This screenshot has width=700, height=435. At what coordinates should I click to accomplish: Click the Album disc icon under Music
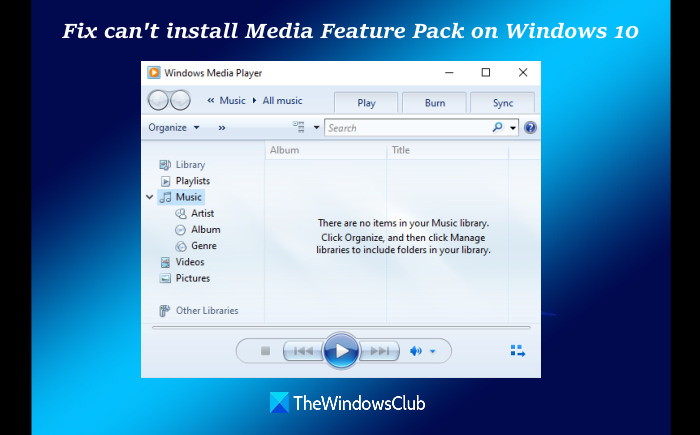(x=180, y=230)
